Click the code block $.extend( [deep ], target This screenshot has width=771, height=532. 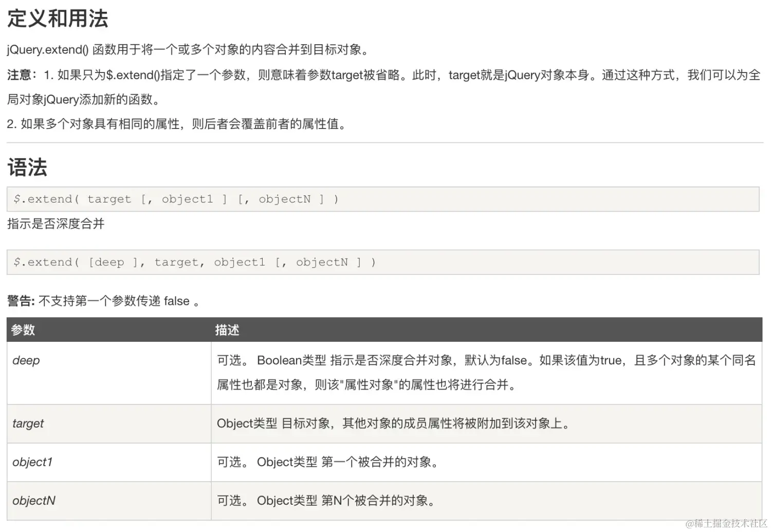(x=383, y=262)
